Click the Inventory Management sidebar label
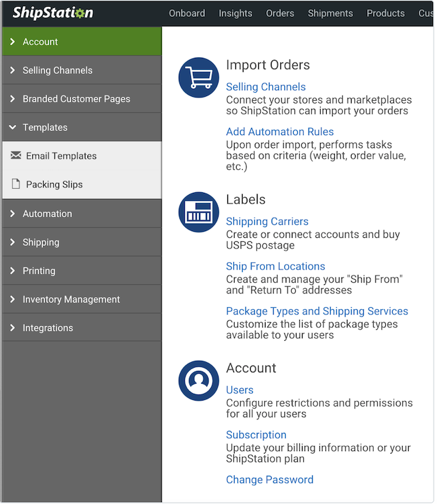This screenshot has height=504, width=437. point(71,300)
